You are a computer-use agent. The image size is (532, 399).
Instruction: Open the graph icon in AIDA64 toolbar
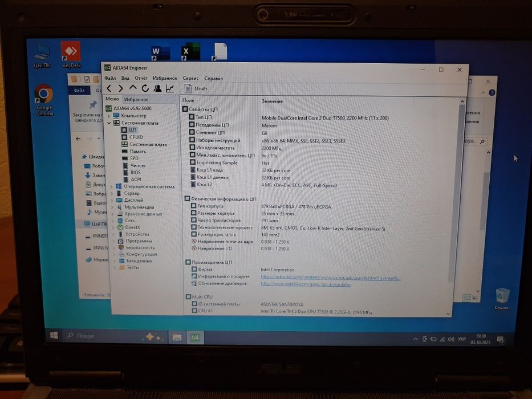170,88
